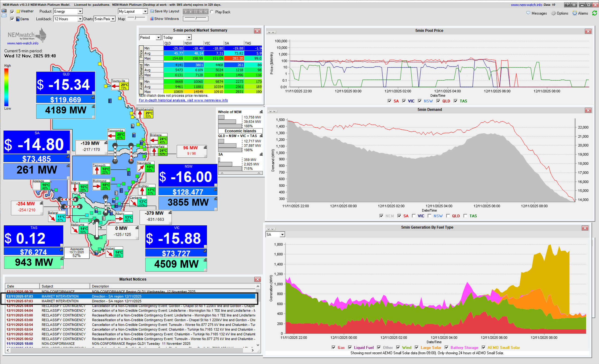Click the email envelope icon
Image resolution: width=599 pixels, height=364 pixels.
coord(4,15)
